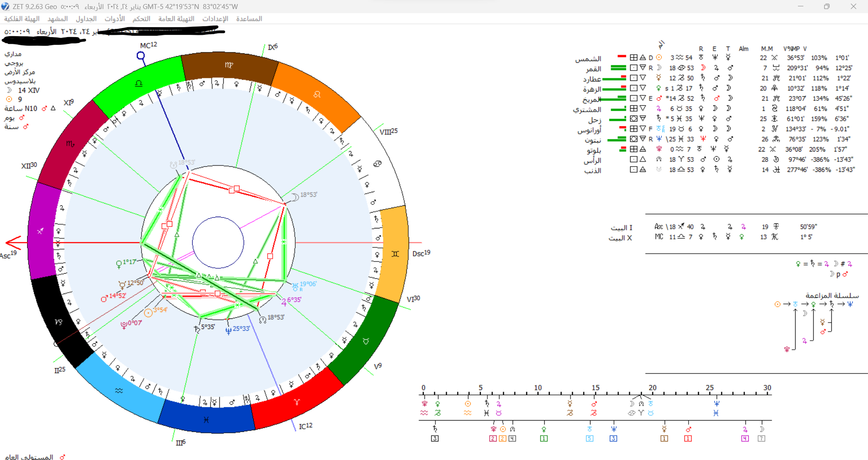Image resolution: width=868 pixels, height=460 pixels.
Task: Click the الشمس row label in planet table
Action: tap(588, 58)
